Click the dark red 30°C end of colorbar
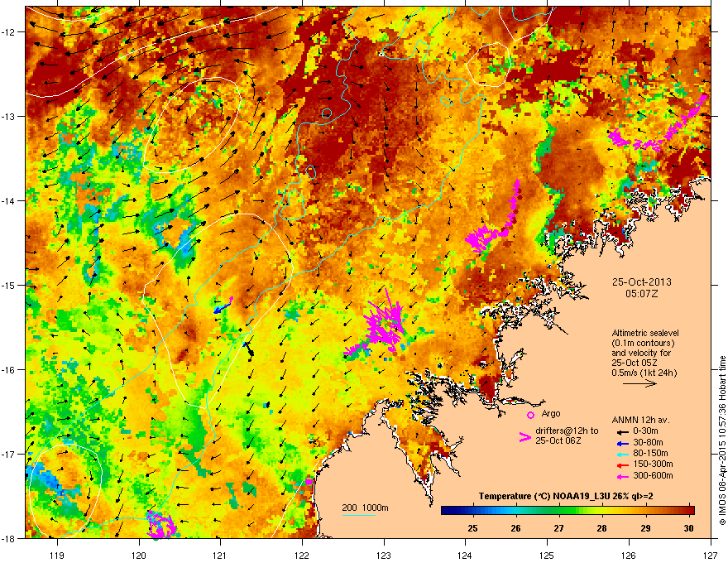728x563 pixels. coord(691,511)
